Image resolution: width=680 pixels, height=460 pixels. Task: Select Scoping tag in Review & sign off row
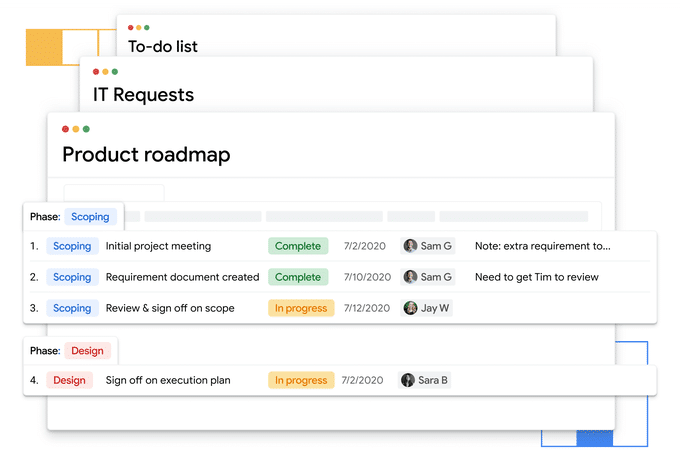click(x=72, y=308)
